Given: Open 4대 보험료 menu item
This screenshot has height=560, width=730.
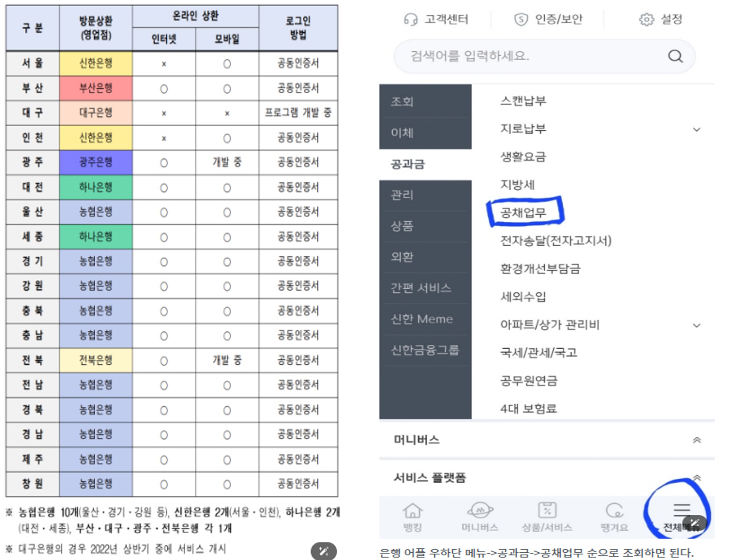Looking at the screenshot, I should (x=529, y=409).
